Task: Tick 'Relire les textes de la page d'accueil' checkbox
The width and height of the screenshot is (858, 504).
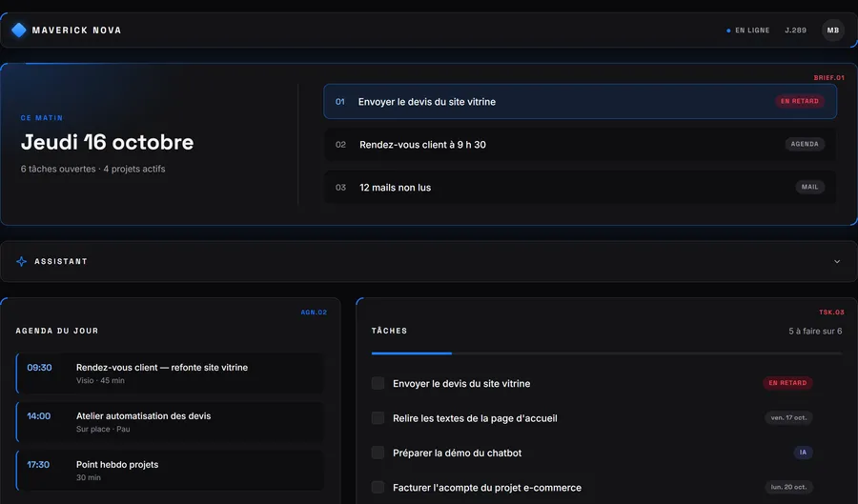Action: coord(378,418)
